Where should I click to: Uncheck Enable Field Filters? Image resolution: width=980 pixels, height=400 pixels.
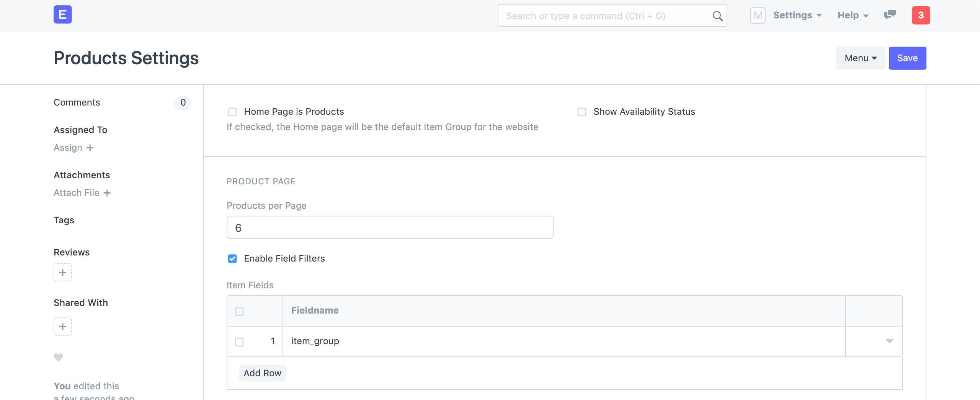(x=232, y=259)
